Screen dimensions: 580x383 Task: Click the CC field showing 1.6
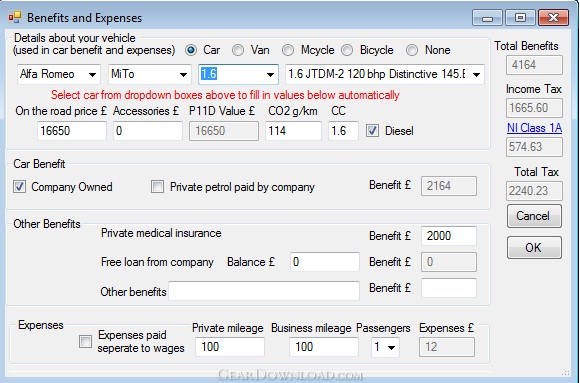[343, 131]
